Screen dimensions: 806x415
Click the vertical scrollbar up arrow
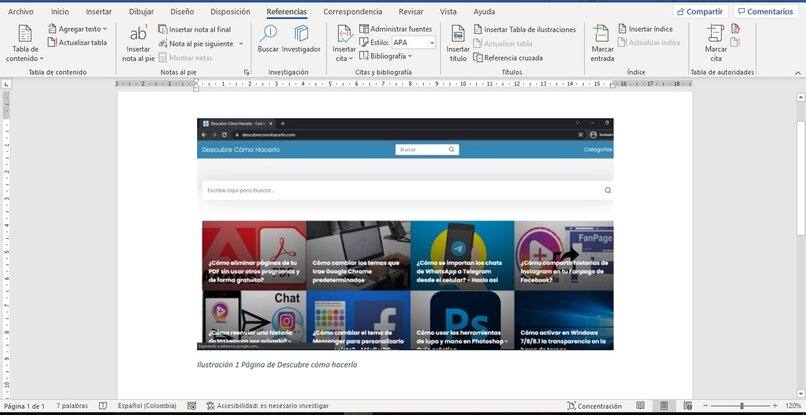800,97
